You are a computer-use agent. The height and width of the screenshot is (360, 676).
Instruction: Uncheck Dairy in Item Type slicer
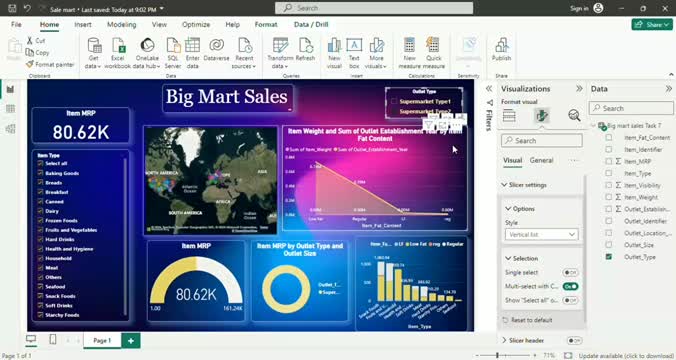tap(40, 211)
